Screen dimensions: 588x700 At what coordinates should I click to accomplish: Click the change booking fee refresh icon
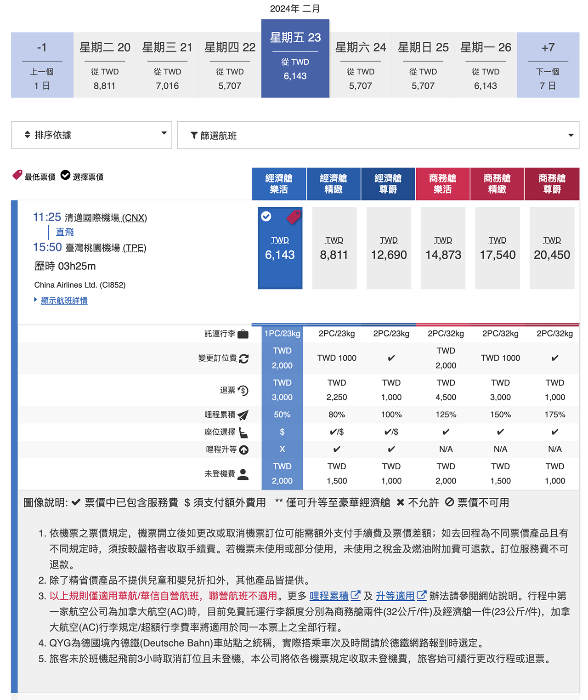point(244,359)
